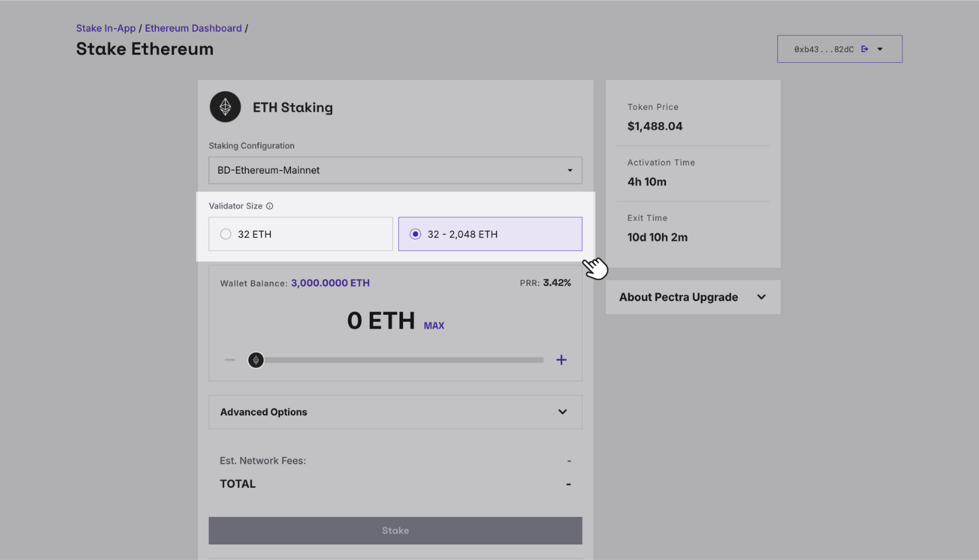Select the 32 ETH validator size
979x560 pixels.
click(x=301, y=234)
